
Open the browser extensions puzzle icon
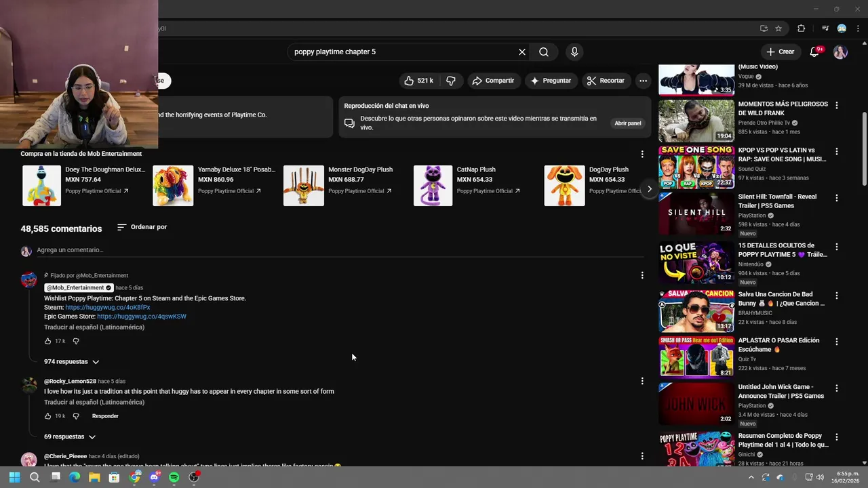click(802, 28)
